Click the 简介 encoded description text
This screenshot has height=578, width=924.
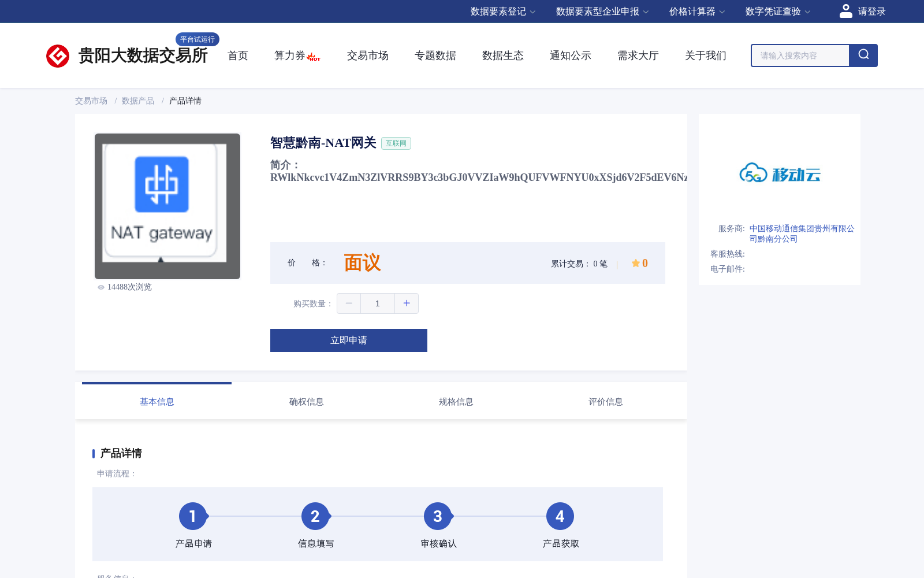479,177
